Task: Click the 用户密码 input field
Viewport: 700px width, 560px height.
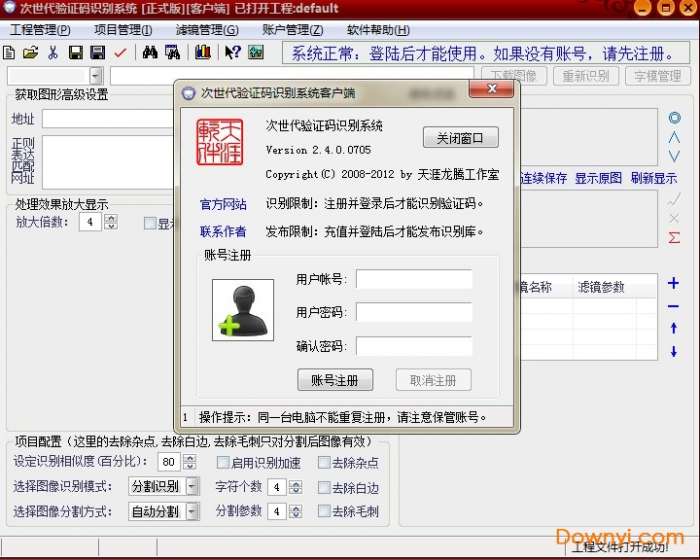Action: click(414, 312)
